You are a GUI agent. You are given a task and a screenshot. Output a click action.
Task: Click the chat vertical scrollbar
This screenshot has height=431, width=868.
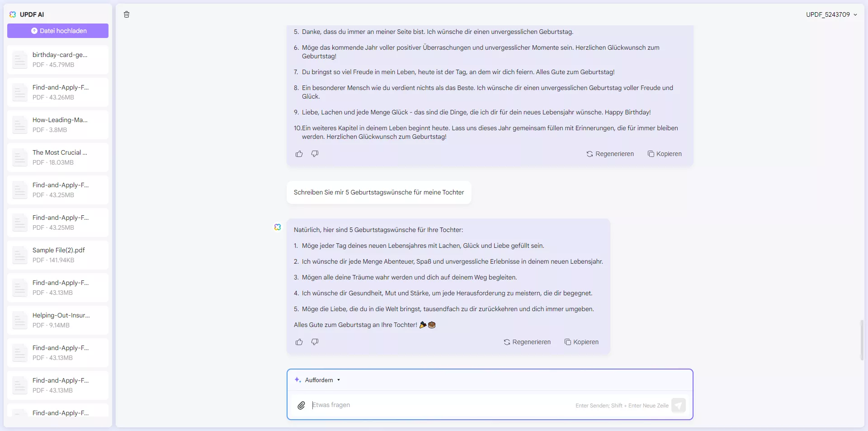862,340
